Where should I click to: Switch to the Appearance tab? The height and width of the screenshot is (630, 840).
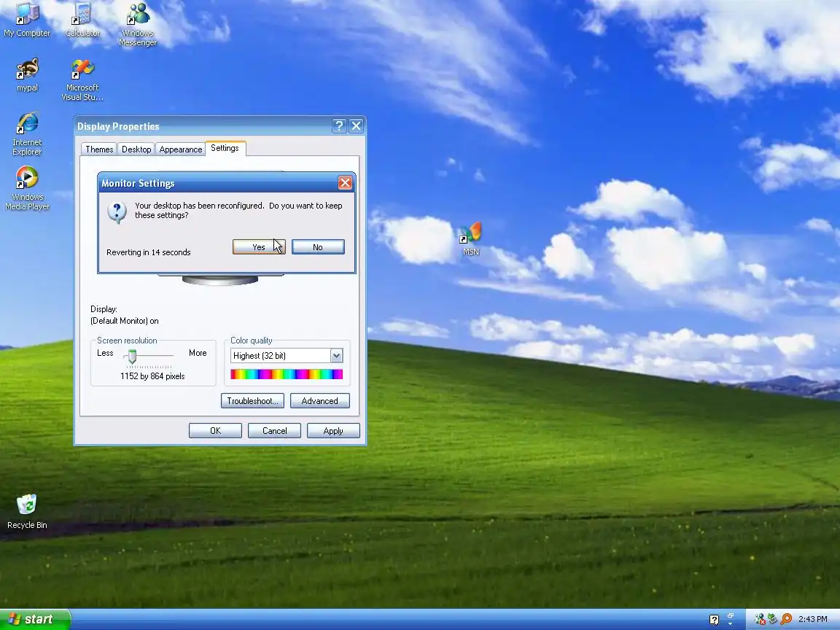181,149
